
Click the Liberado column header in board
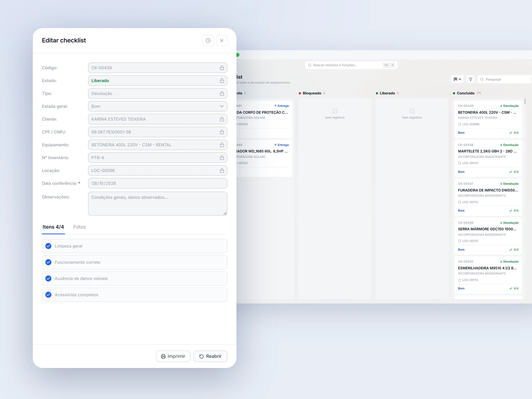click(387, 93)
